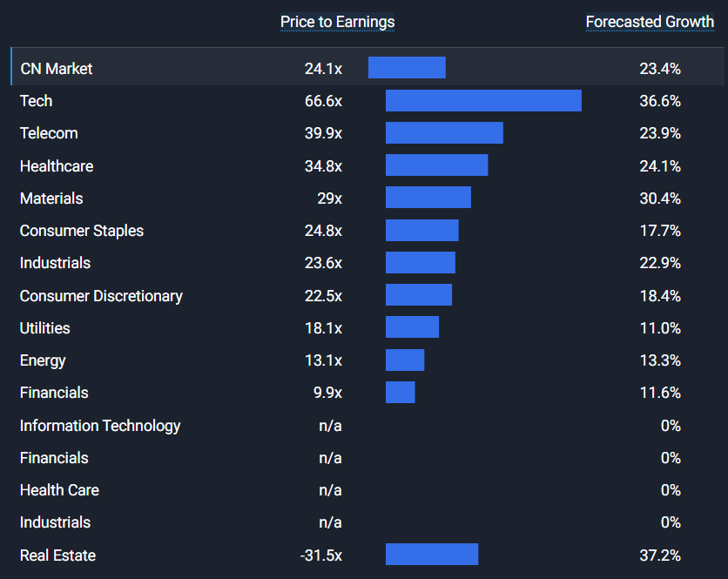
Task: Click the CN Market PE bar
Action: click(x=407, y=68)
